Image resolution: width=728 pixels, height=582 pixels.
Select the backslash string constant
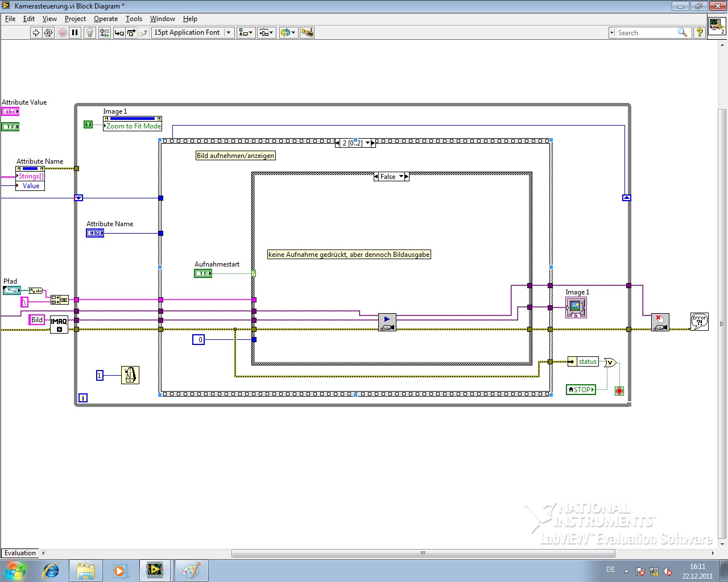point(24,302)
